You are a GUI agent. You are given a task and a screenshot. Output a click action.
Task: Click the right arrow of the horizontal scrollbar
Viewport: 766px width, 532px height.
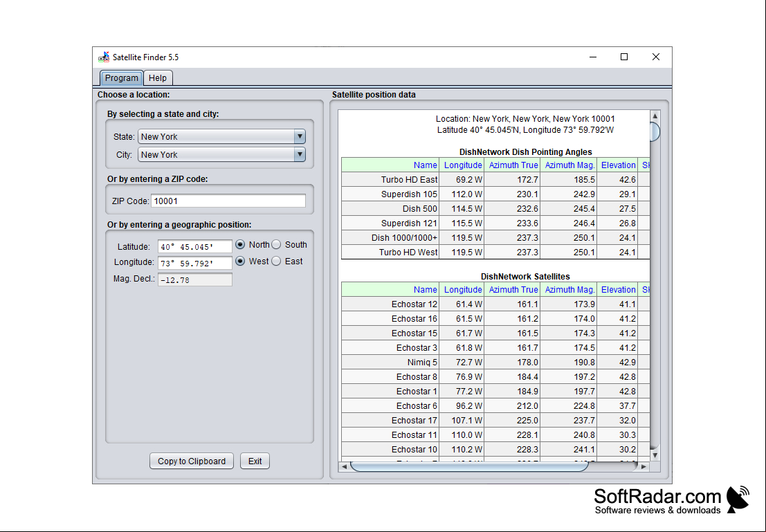coord(644,466)
